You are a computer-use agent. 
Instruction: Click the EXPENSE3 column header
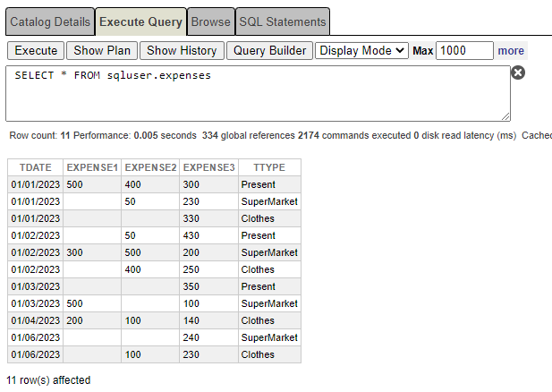[208, 167]
